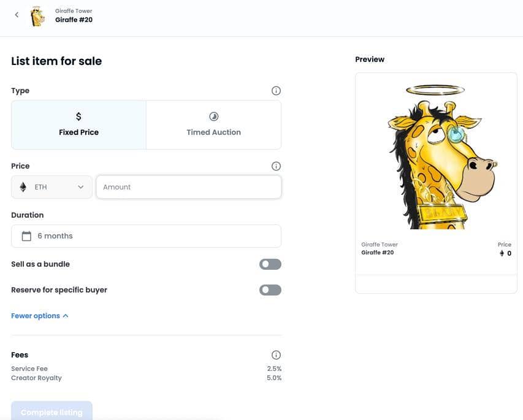Screen dimensions: 523x420
Task: Click the dollar icon on Fixed Price
Action: [x=78, y=116]
